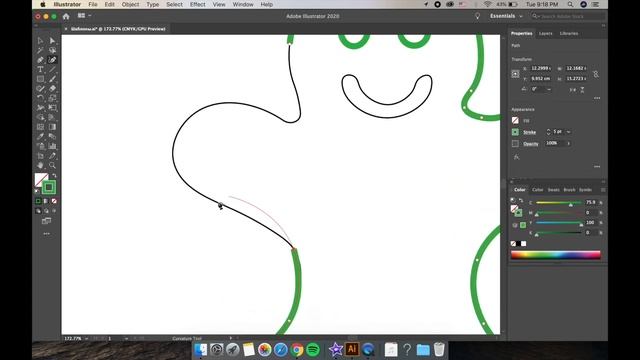The width and height of the screenshot is (640, 360).
Task: Click the X position field
Action: 541,68
